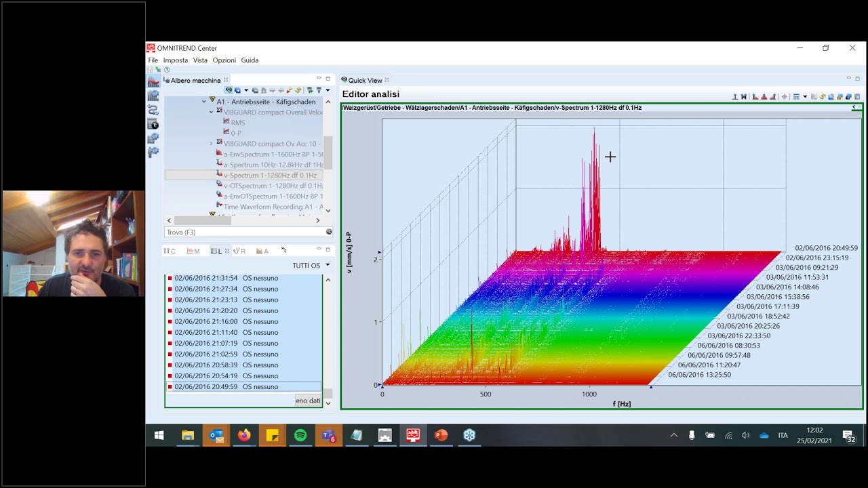Click the layout table icon in analysis toolbar
Viewport: 868px width, 488px height.
pyautogui.click(x=796, y=96)
